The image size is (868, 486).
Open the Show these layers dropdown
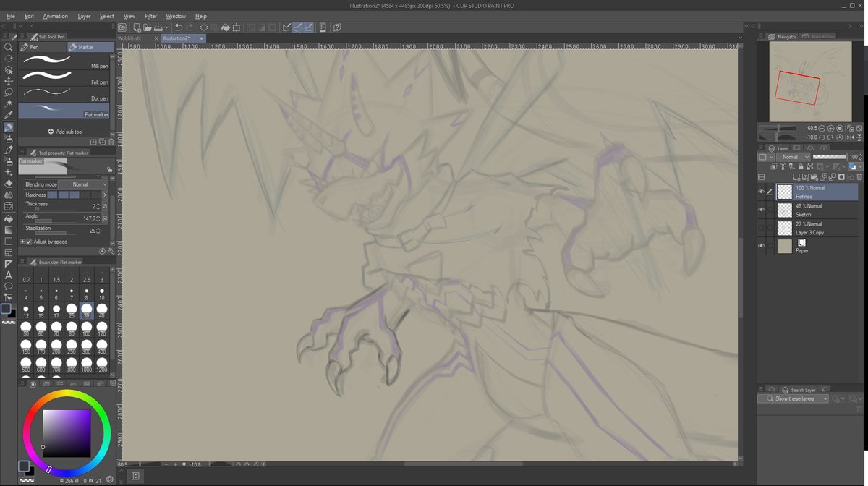[x=793, y=398]
